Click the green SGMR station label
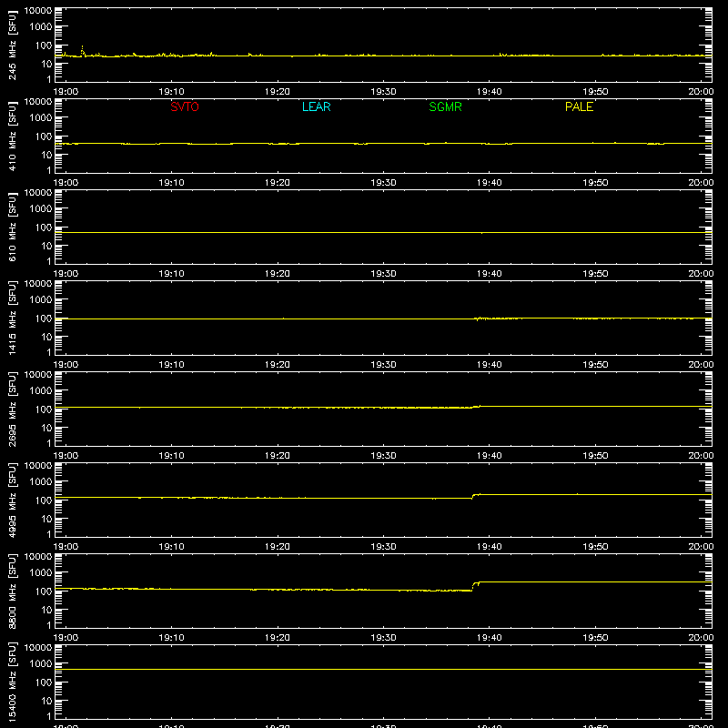 pyautogui.click(x=445, y=106)
